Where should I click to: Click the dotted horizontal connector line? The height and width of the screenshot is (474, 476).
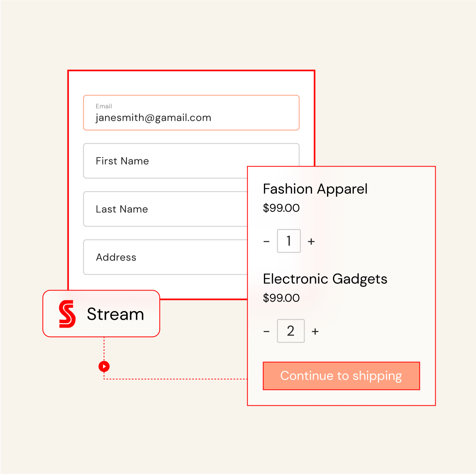[x=178, y=379]
